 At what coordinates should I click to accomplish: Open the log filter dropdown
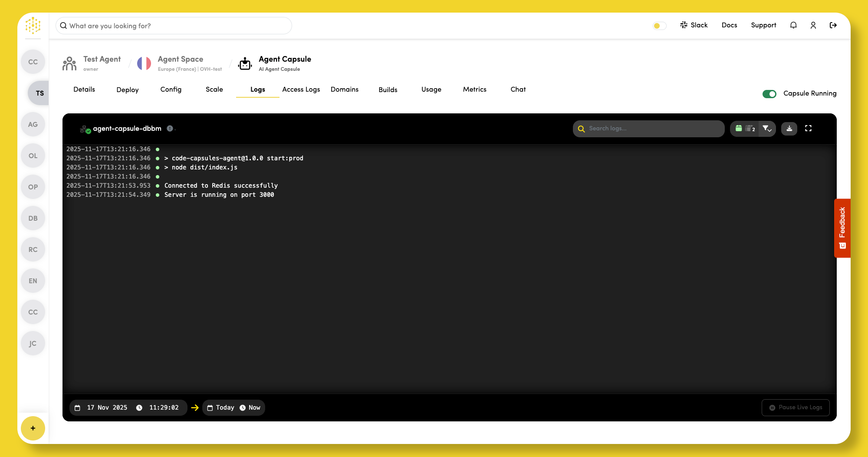click(767, 129)
